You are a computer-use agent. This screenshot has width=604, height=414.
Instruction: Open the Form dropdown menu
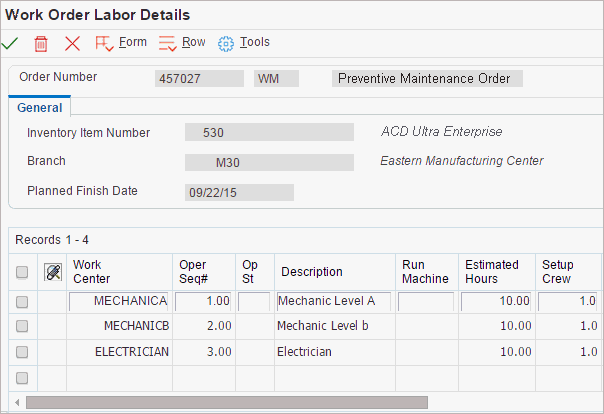pos(132,42)
